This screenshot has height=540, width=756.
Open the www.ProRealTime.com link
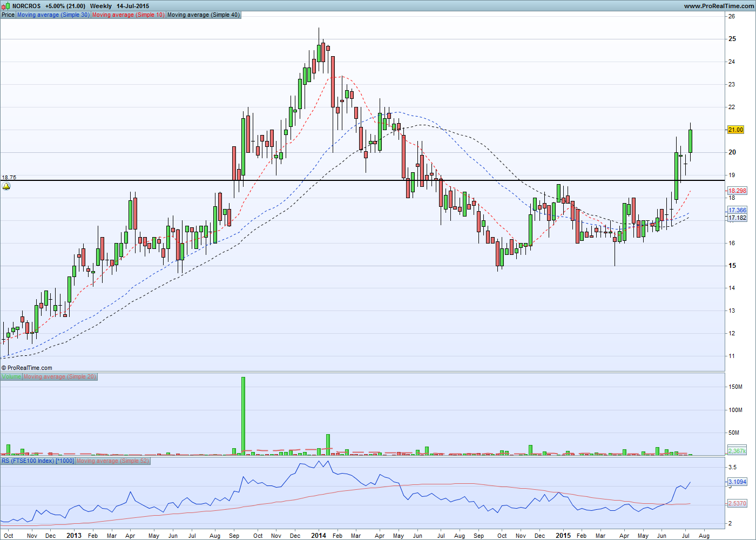719,6
